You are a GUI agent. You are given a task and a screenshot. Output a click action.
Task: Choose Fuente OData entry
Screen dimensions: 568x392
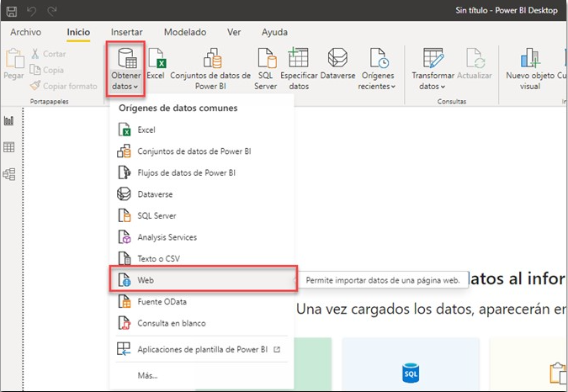click(201, 302)
